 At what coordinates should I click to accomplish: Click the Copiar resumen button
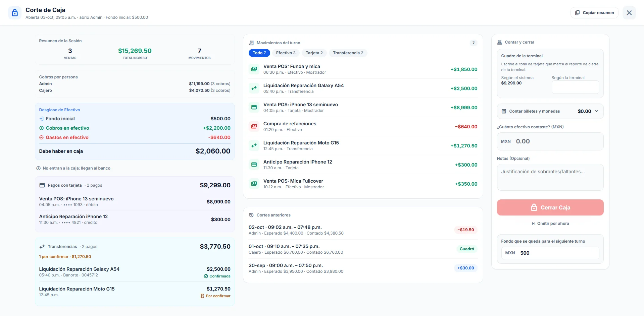(x=594, y=13)
